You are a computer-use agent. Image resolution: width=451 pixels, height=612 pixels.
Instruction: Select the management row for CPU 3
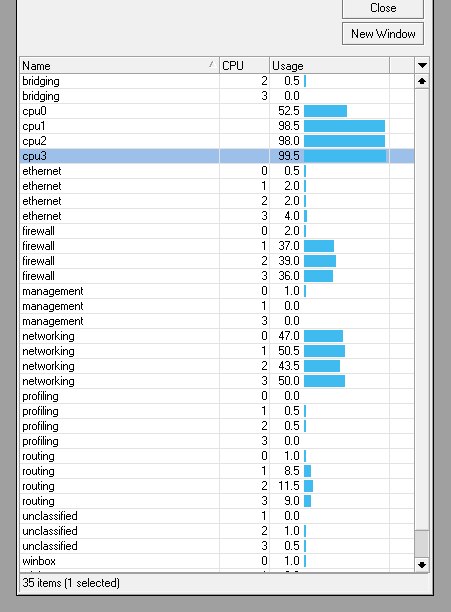[x=217, y=321]
